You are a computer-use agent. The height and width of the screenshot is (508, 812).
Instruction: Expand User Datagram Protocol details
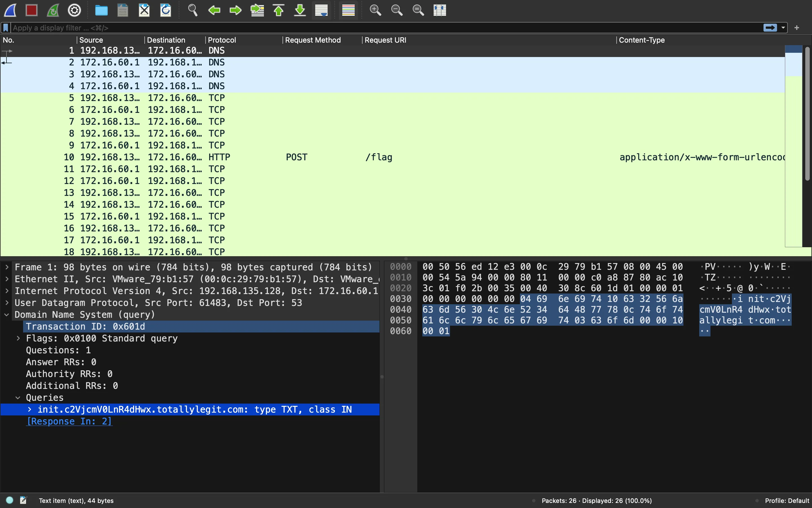coord(7,303)
